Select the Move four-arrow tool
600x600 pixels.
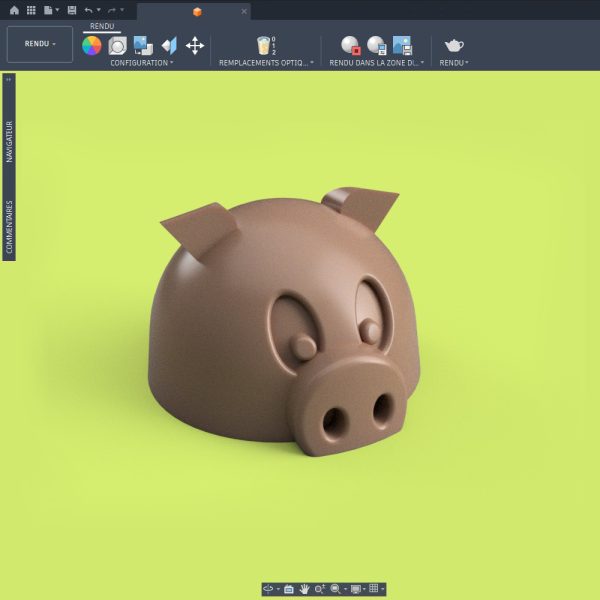coord(195,46)
